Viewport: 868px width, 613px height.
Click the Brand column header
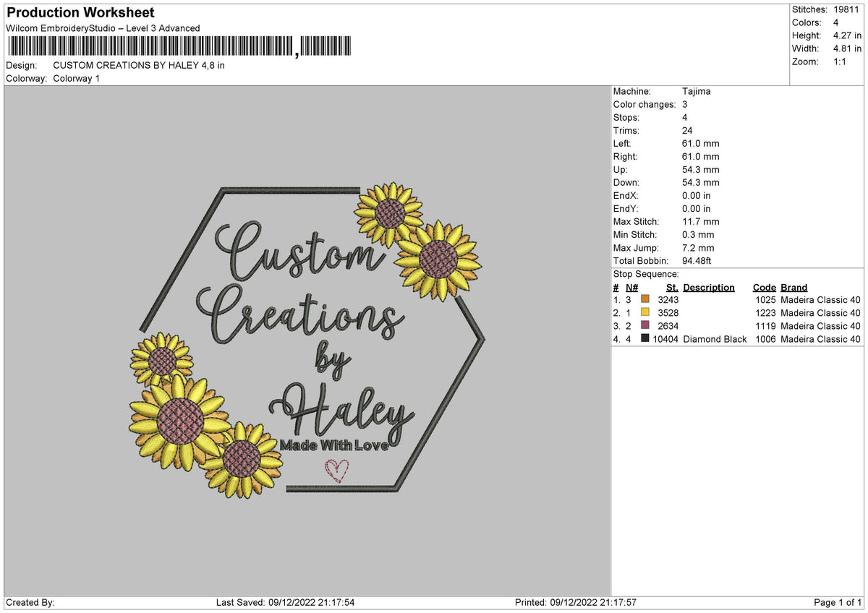793,287
